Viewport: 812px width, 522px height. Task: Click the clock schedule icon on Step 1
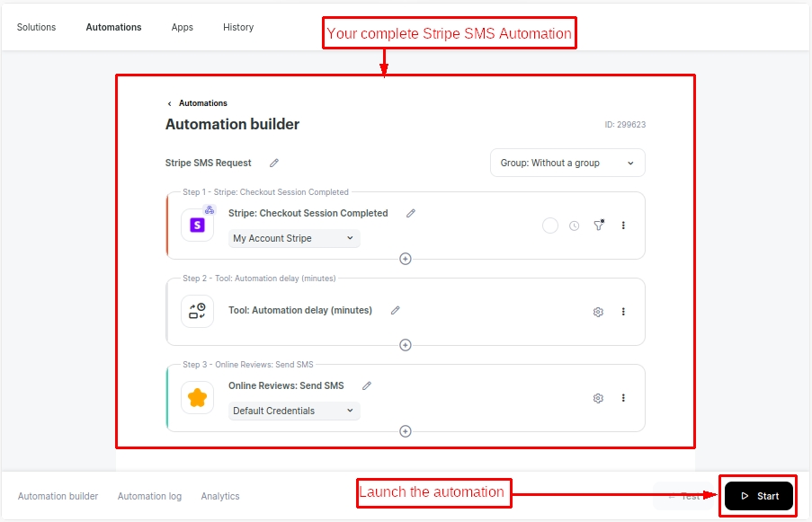pos(574,226)
